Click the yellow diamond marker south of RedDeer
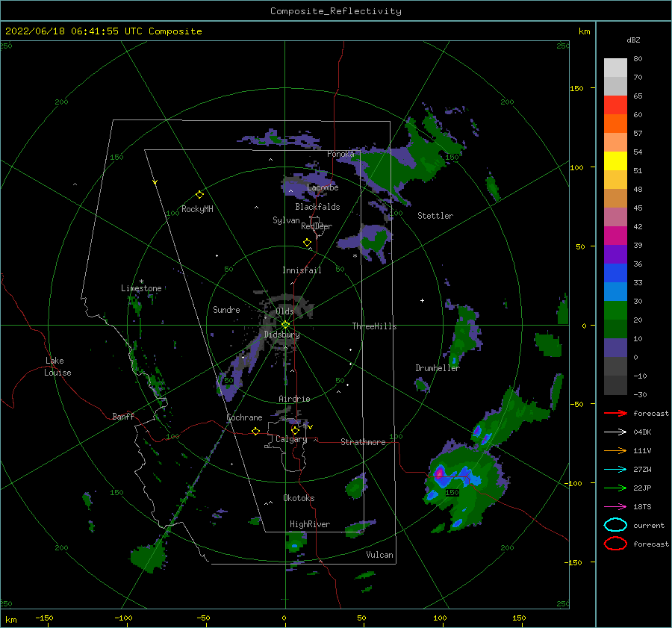 click(x=307, y=243)
